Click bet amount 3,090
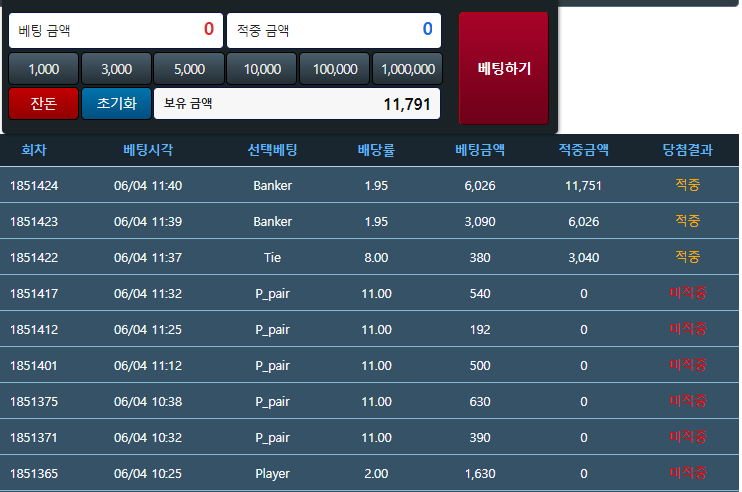 (x=480, y=221)
